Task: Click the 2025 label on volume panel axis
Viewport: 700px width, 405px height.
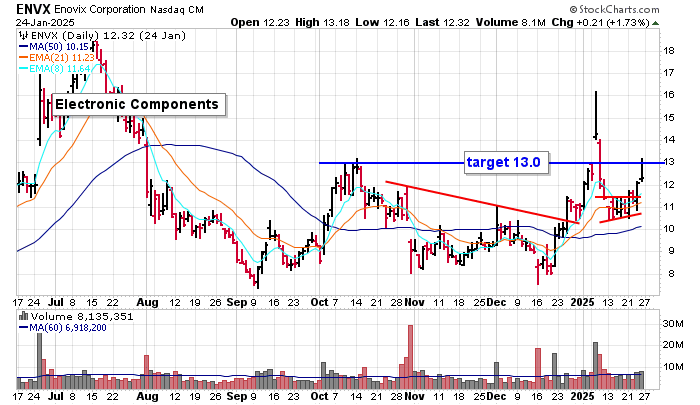Action: click(x=583, y=396)
